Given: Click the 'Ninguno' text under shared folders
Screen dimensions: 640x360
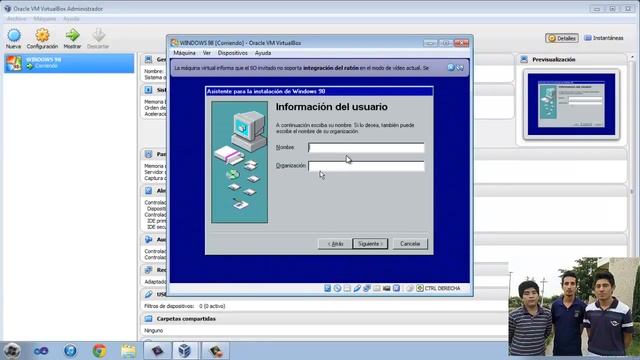Looking at the screenshot, I should [x=153, y=331].
